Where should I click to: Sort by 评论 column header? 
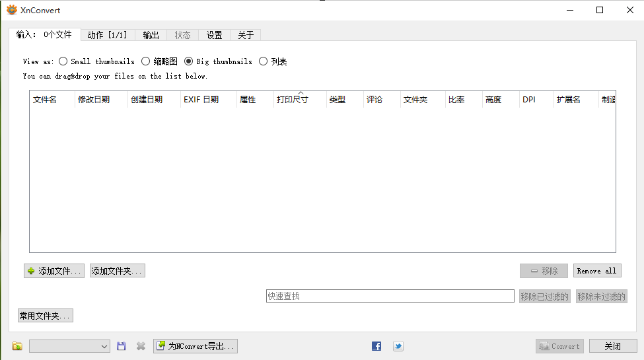click(x=382, y=100)
